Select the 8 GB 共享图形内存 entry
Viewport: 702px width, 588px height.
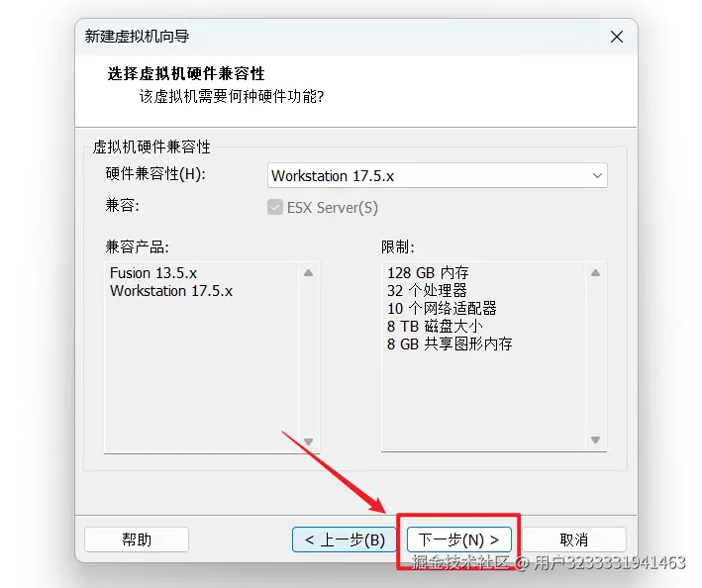coord(450,344)
